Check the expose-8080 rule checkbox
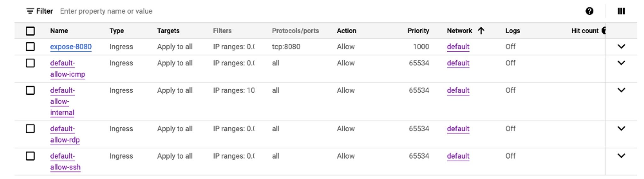The width and height of the screenshot is (644, 179). tap(30, 47)
